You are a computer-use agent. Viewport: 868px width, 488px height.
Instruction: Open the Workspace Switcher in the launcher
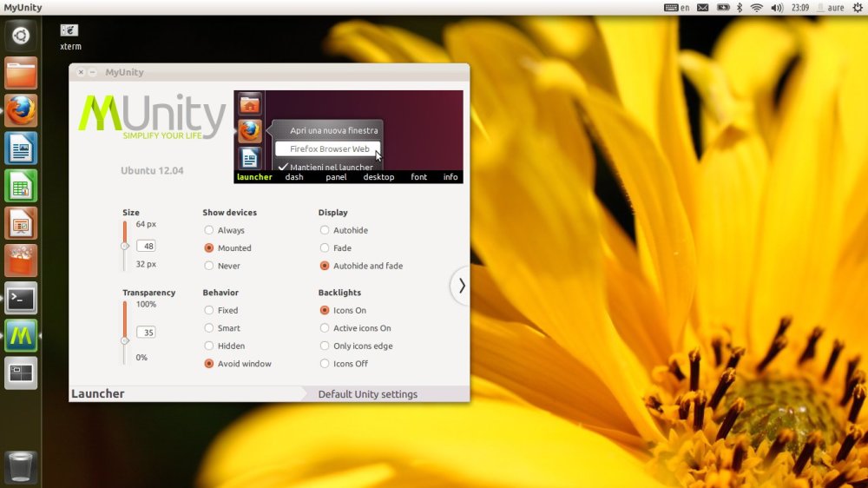tap(21, 373)
